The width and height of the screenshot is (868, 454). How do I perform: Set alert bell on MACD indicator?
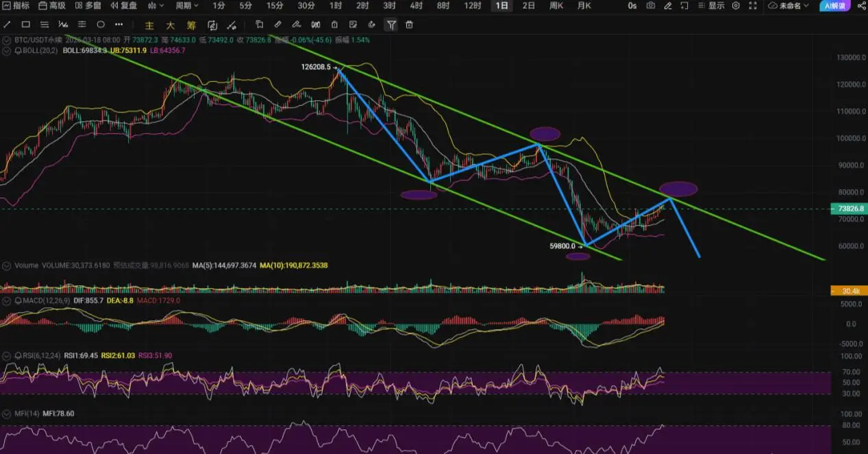tap(17, 300)
